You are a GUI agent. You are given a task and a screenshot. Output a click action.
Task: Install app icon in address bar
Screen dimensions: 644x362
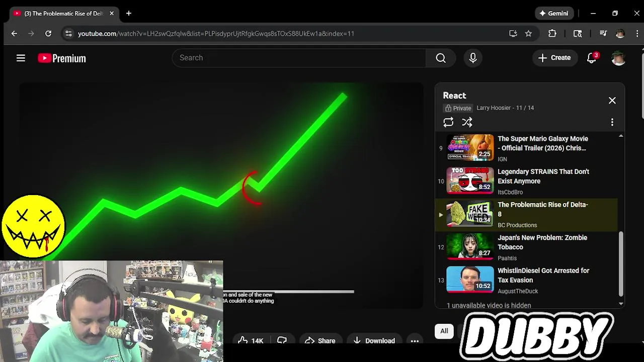513,34
